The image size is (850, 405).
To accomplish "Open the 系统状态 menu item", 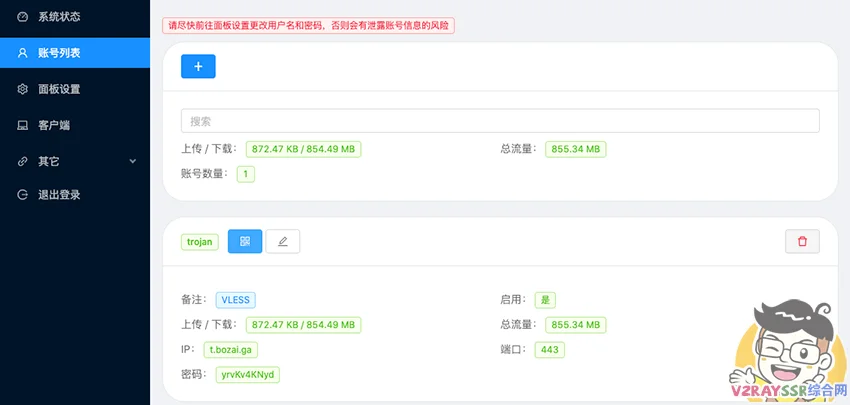I will [75, 17].
